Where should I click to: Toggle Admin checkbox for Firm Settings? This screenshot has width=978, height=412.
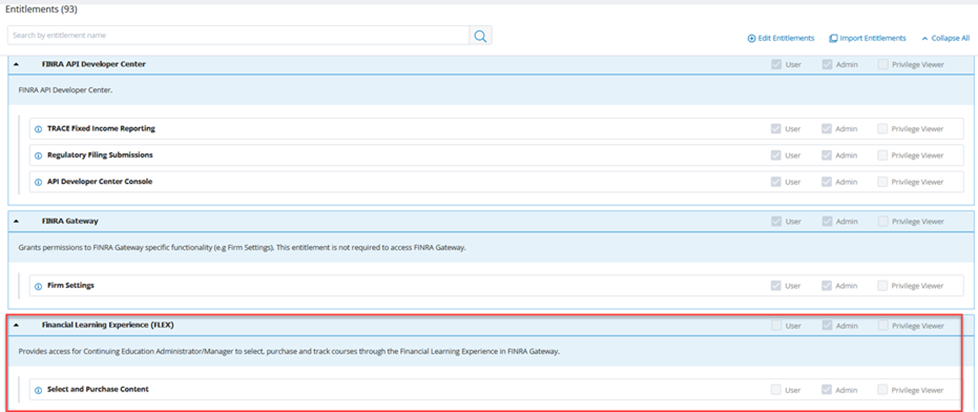coord(827,286)
